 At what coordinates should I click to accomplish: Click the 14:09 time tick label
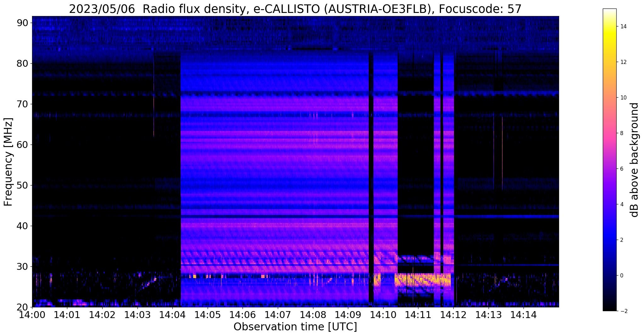pos(348,315)
